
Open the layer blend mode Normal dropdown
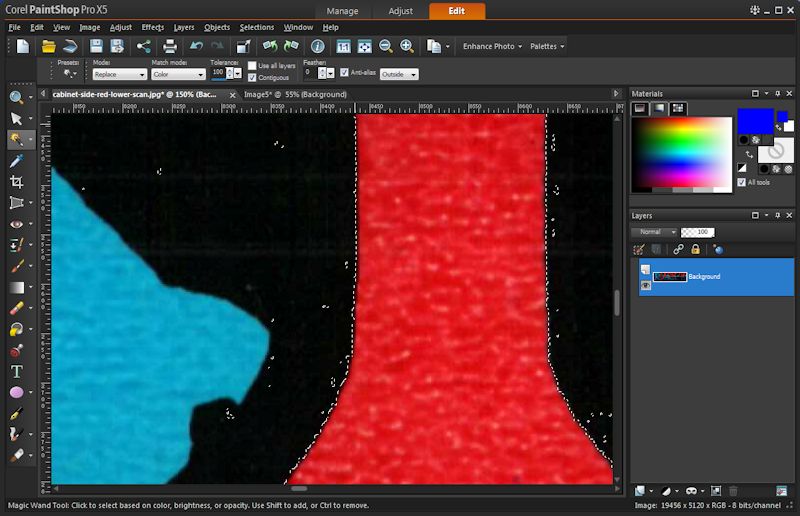654,232
